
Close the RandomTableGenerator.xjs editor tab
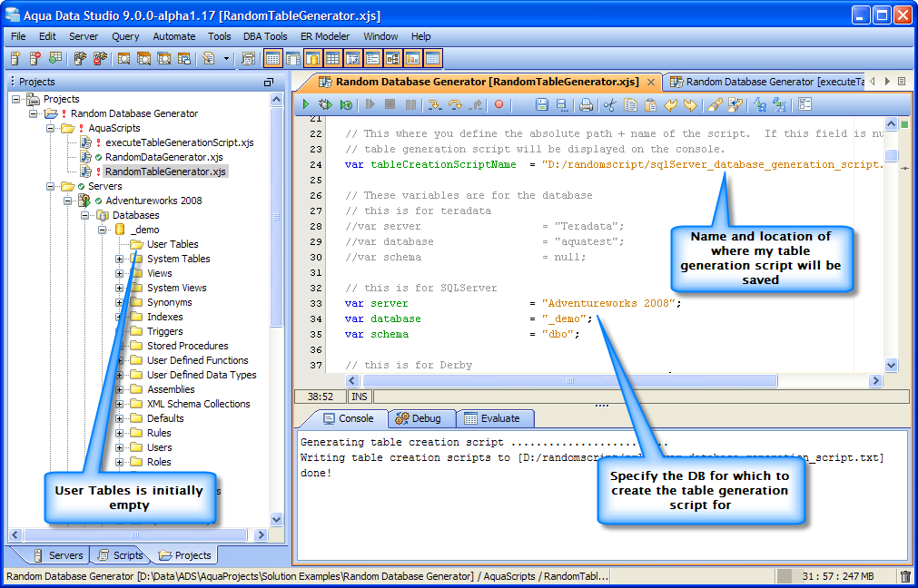[650, 83]
